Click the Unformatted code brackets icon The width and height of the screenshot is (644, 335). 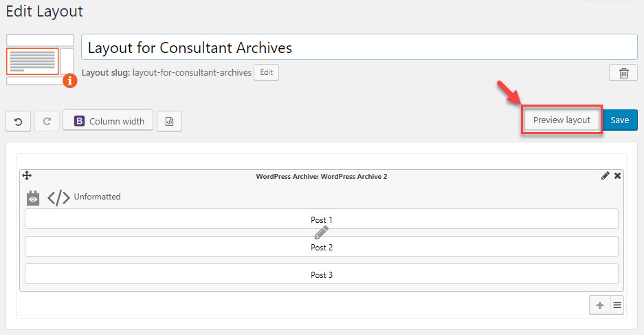pos(58,197)
